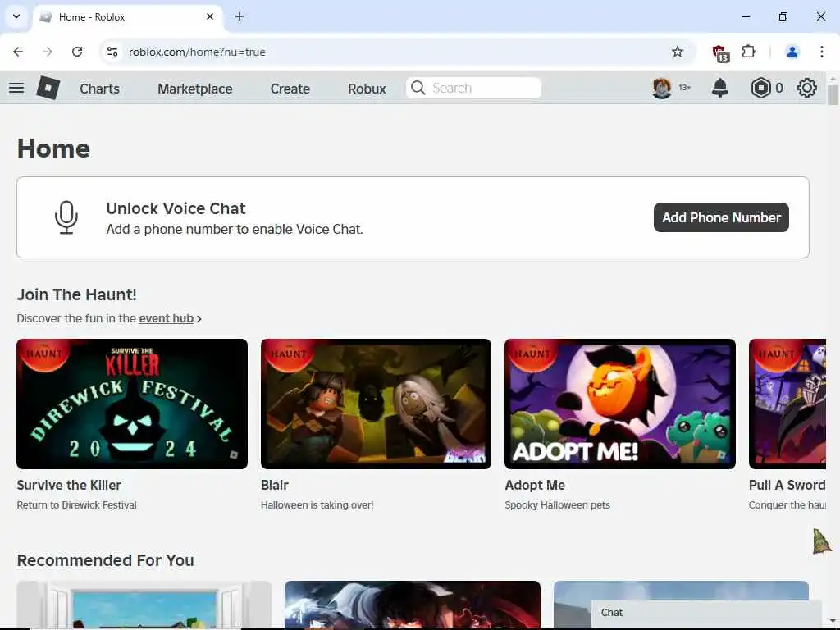The height and width of the screenshot is (630, 840).
Task: Open the Pull A Sword title link
Action: pyautogui.click(x=787, y=485)
